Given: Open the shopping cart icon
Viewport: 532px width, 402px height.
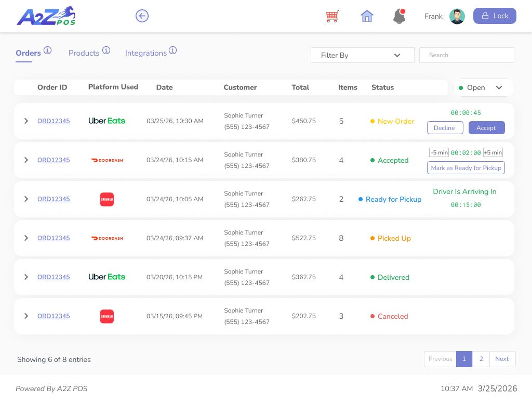Looking at the screenshot, I should (332, 16).
